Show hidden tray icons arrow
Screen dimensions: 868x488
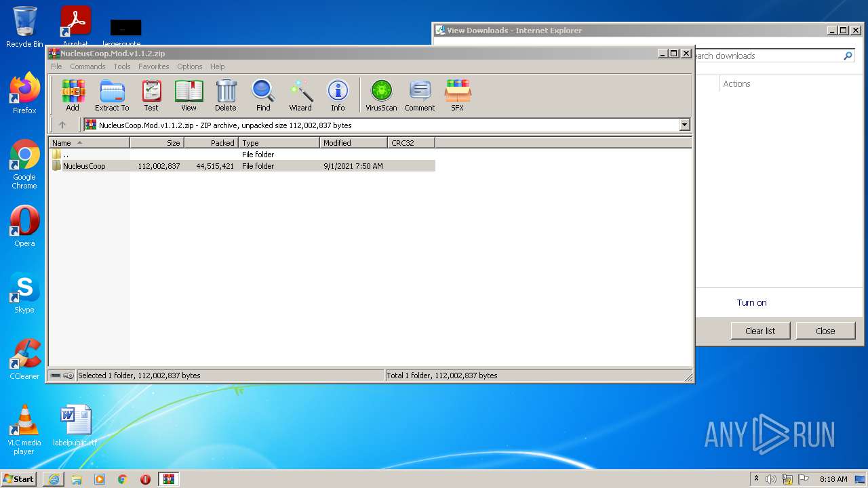tap(756, 479)
